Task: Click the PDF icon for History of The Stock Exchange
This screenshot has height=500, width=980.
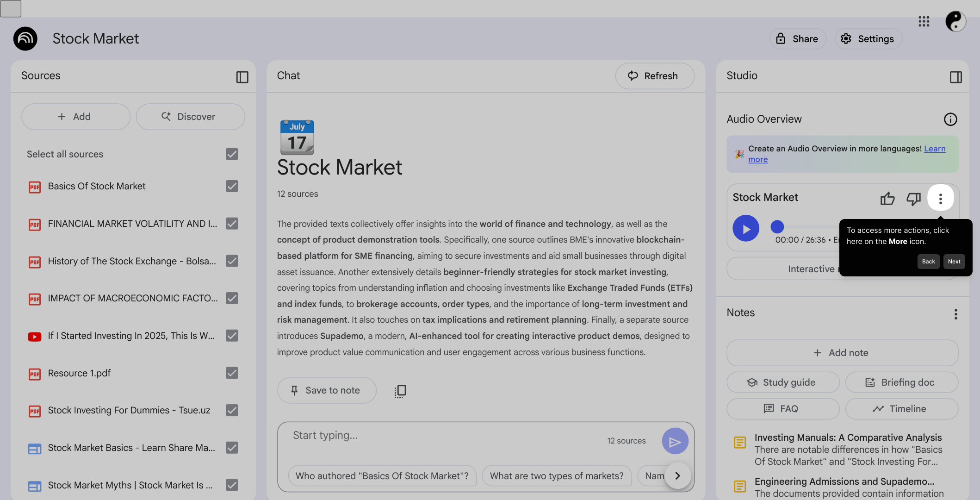Action: (x=35, y=262)
